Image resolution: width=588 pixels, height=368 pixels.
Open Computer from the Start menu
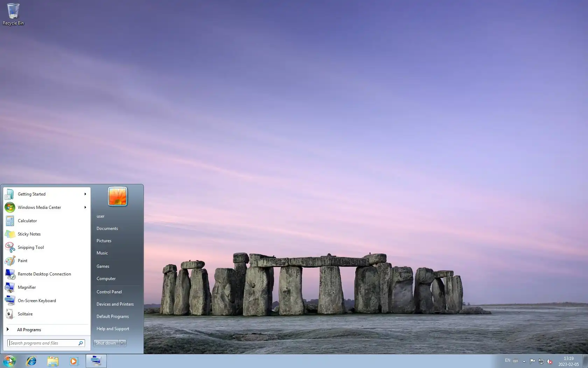[x=106, y=279]
